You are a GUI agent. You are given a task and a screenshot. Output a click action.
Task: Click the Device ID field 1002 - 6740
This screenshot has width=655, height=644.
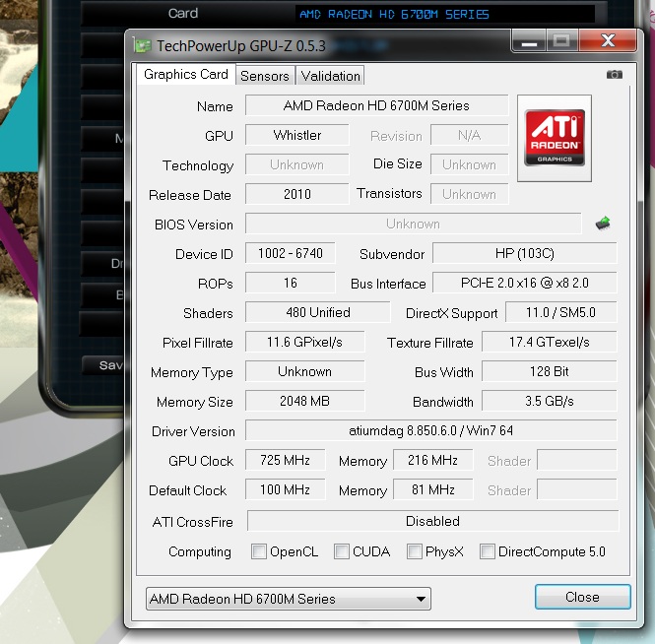pyautogui.click(x=290, y=253)
